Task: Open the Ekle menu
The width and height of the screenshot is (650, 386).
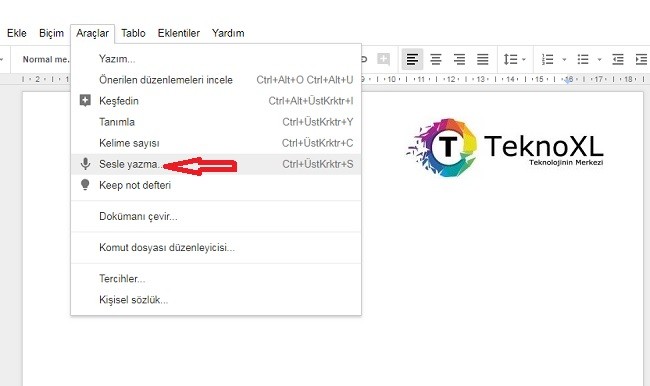Action: click(17, 33)
